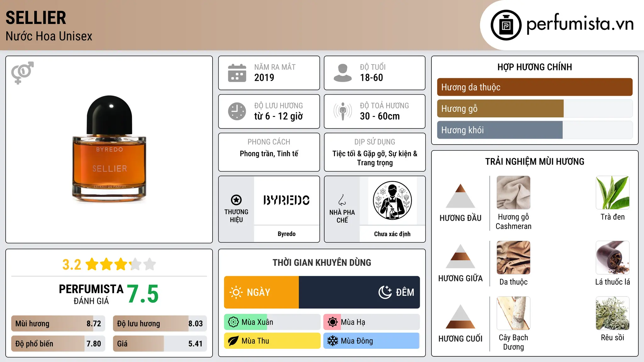Click the Byredo brand logo
This screenshot has width=644, height=362.
[286, 200]
